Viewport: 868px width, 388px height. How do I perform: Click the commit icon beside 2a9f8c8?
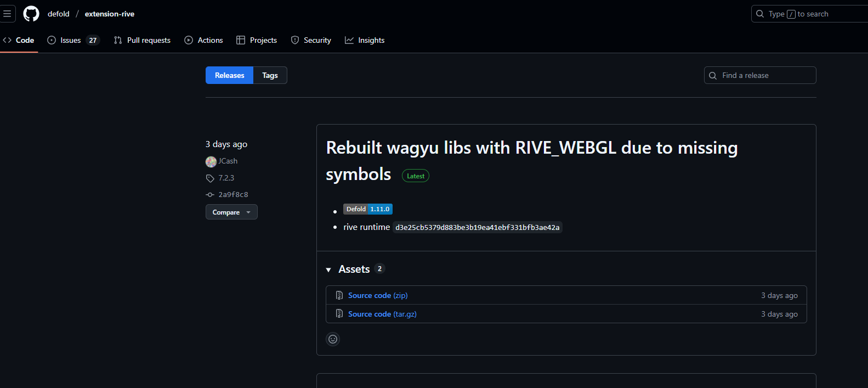210,195
